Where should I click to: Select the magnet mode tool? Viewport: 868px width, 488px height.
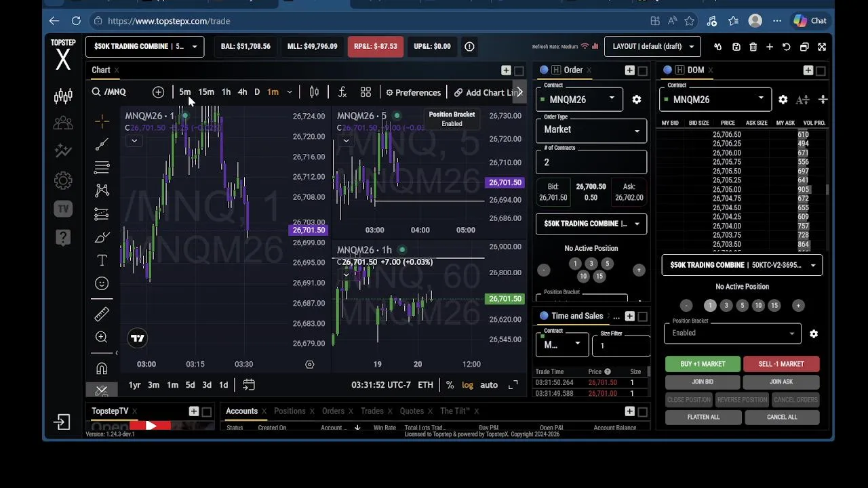102,368
